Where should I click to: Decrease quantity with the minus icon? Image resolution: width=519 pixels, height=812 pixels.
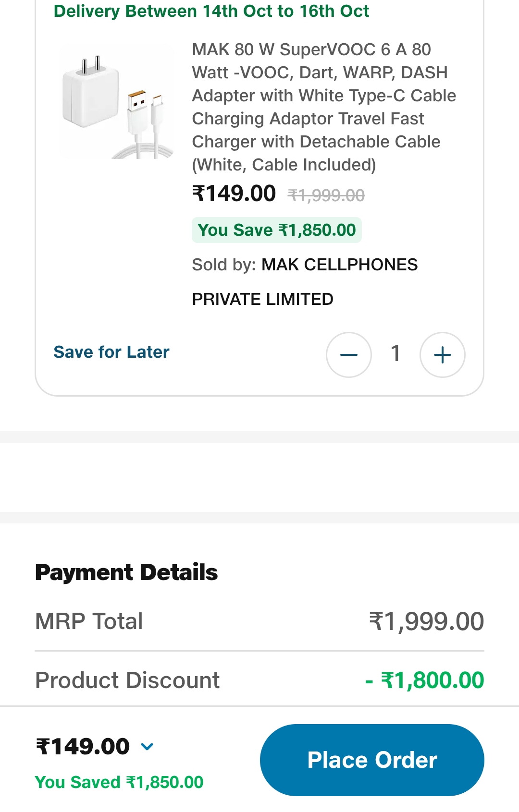(x=348, y=355)
